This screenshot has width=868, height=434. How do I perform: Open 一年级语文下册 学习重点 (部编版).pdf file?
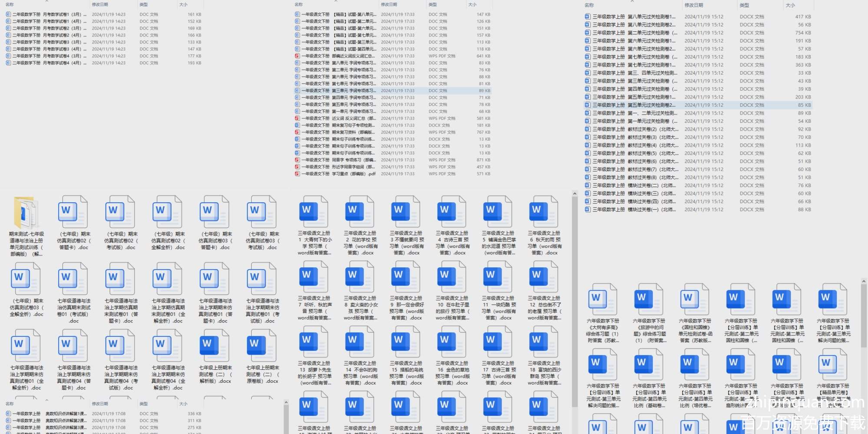click(x=334, y=174)
